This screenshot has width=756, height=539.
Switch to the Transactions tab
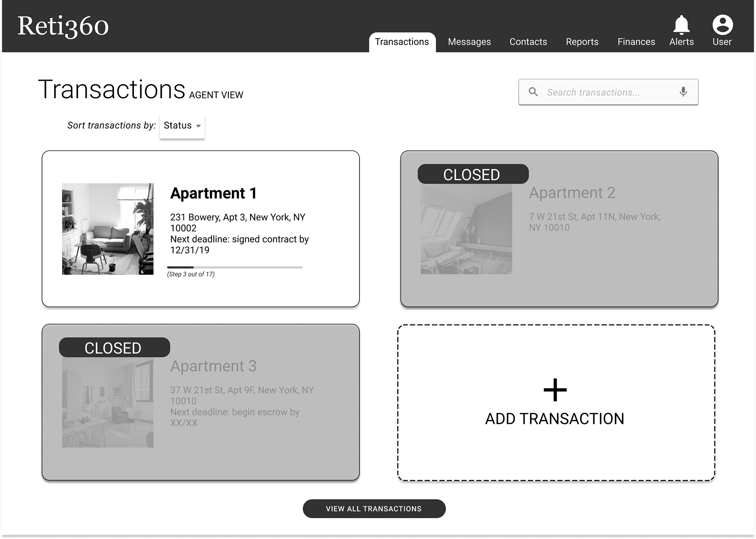point(402,42)
